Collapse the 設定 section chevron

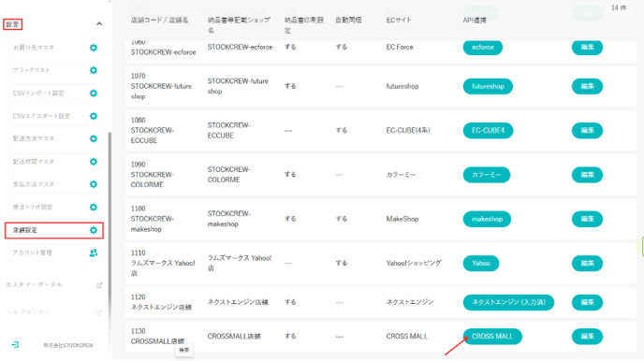[99, 23]
